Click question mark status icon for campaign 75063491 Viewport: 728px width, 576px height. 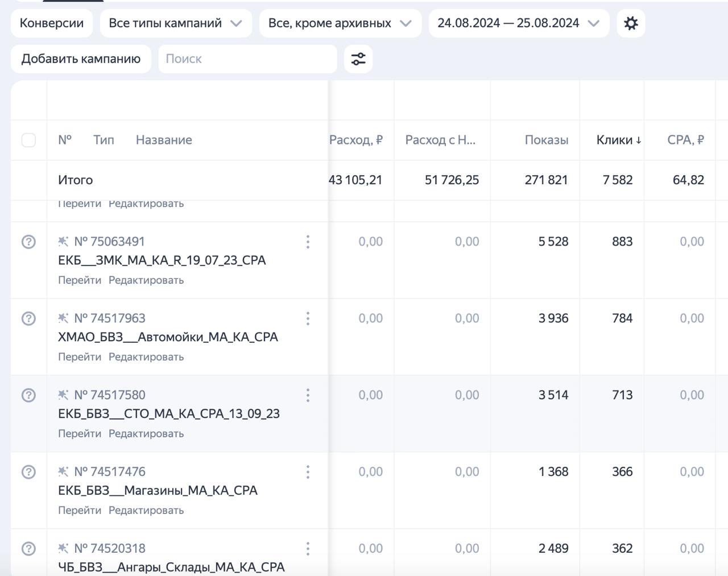click(28, 242)
